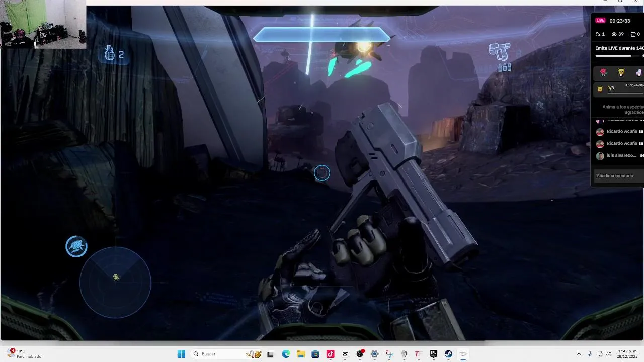Click the yellow goal icon beside 0/3
This screenshot has height=362, width=644.
point(600,89)
